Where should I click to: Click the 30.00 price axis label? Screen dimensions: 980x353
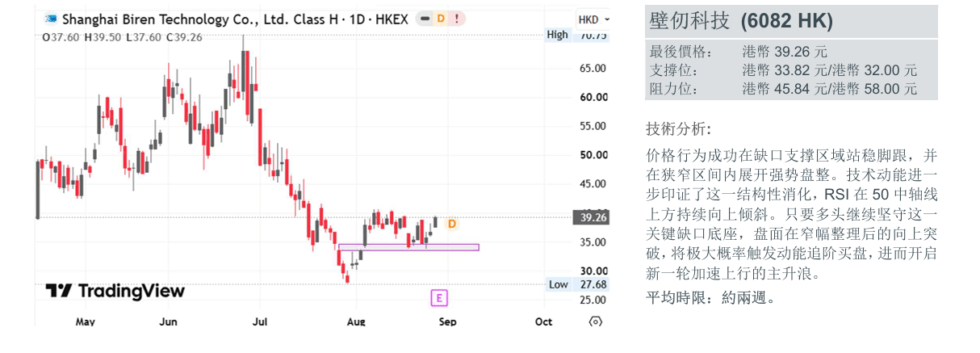coord(593,271)
